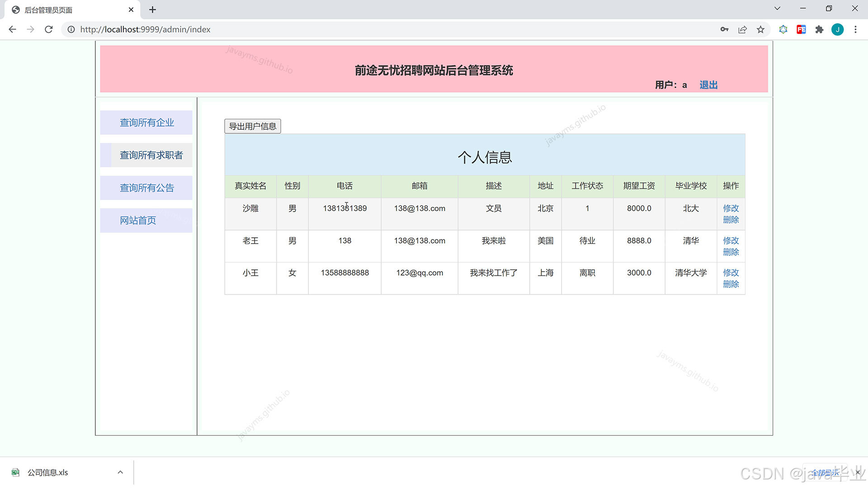The height and width of the screenshot is (488, 868).
Task: Click 修改 on 小王's row
Action: click(x=731, y=272)
